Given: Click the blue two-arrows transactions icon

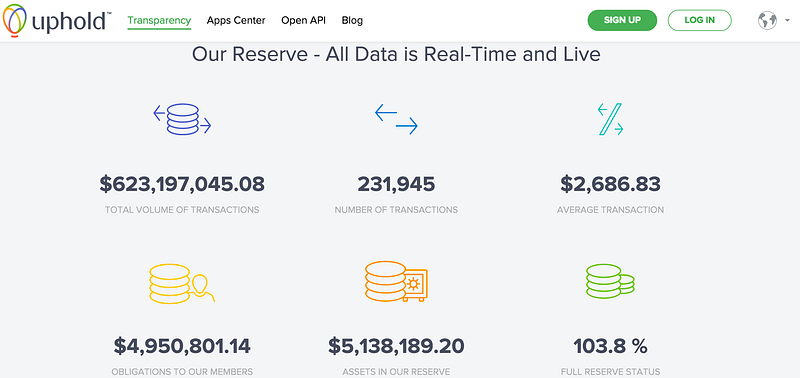Looking at the screenshot, I should (396, 119).
